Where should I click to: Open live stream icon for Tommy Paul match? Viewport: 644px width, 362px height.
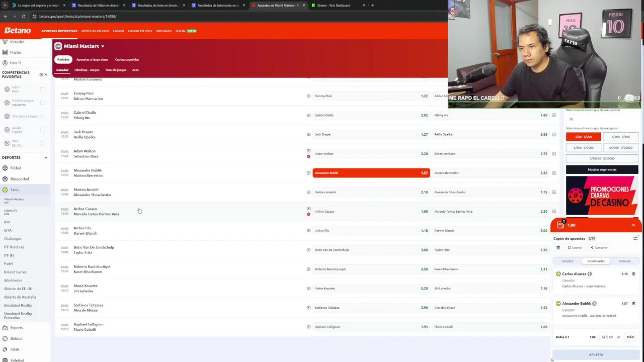[308, 96]
